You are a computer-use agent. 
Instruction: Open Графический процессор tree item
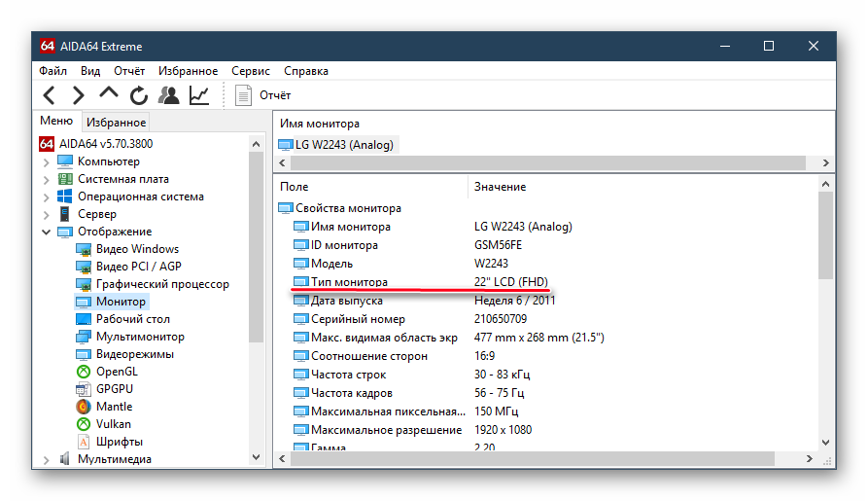[x=161, y=284]
